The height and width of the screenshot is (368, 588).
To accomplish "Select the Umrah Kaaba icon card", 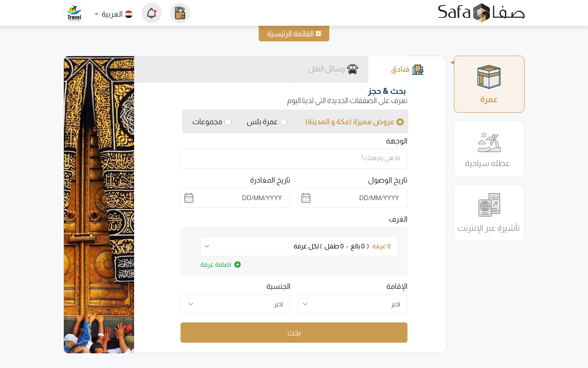I will [x=489, y=77].
